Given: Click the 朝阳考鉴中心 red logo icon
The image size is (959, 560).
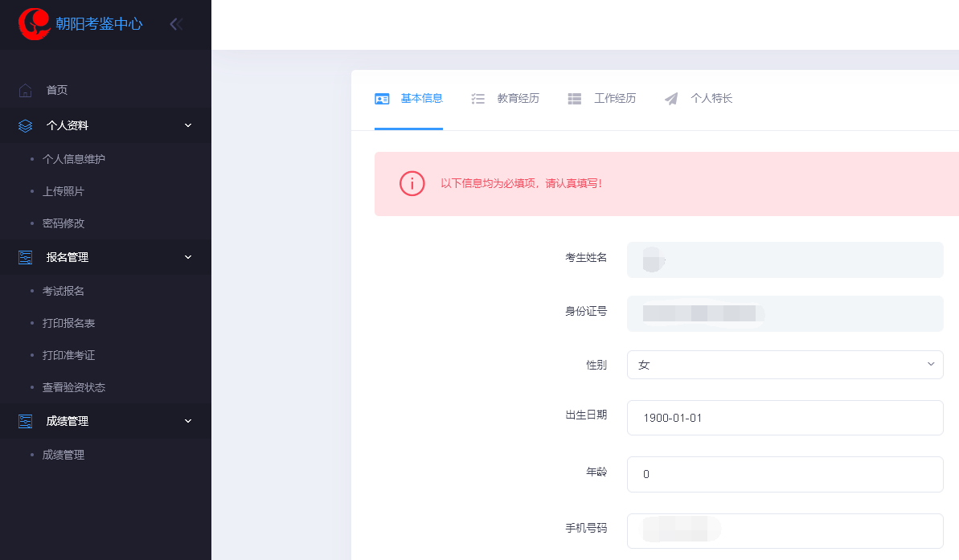Looking at the screenshot, I should tap(35, 24).
